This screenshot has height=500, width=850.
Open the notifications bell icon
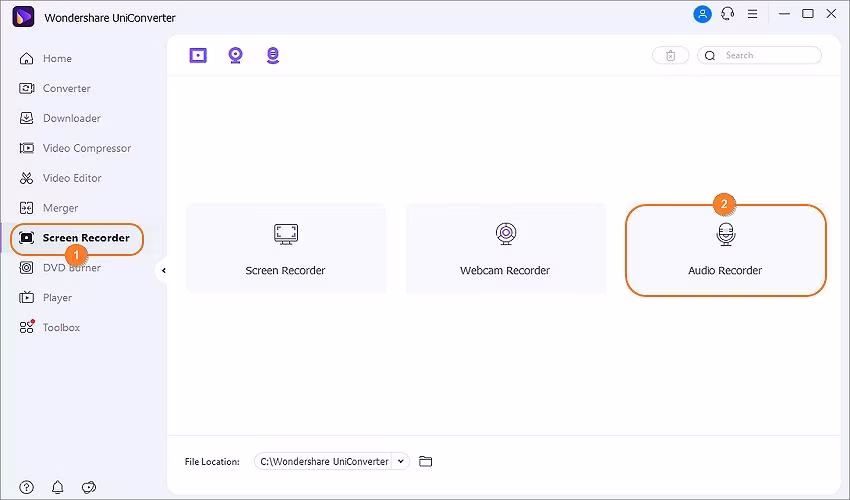pyautogui.click(x=57, y=487)
